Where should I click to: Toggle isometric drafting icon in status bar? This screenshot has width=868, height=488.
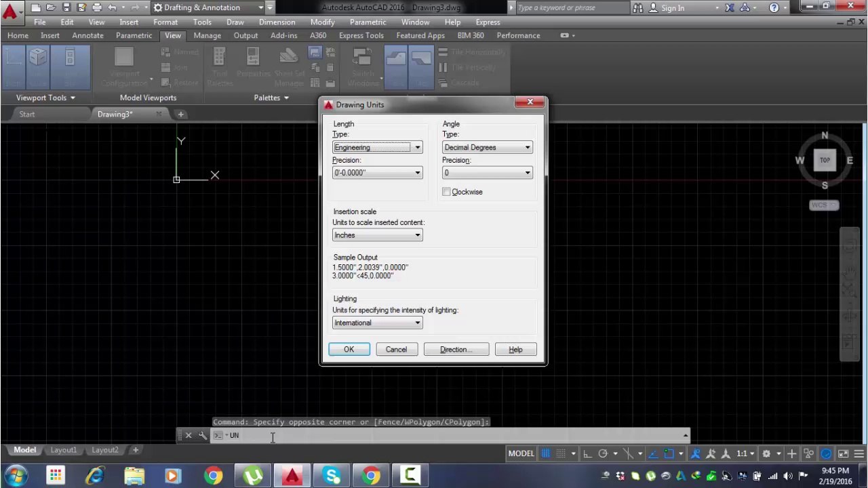point(628,453)
